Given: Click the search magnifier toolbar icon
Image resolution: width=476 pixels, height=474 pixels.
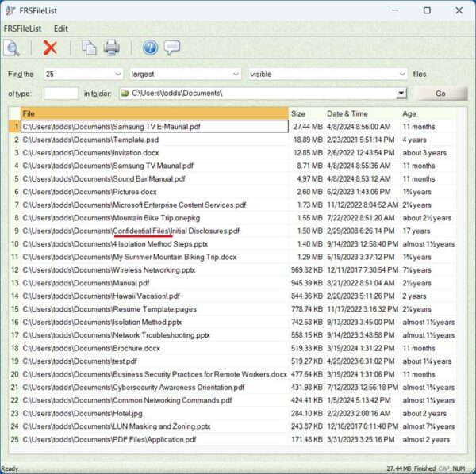Looking at the screenshot, I should click(12, 48).
